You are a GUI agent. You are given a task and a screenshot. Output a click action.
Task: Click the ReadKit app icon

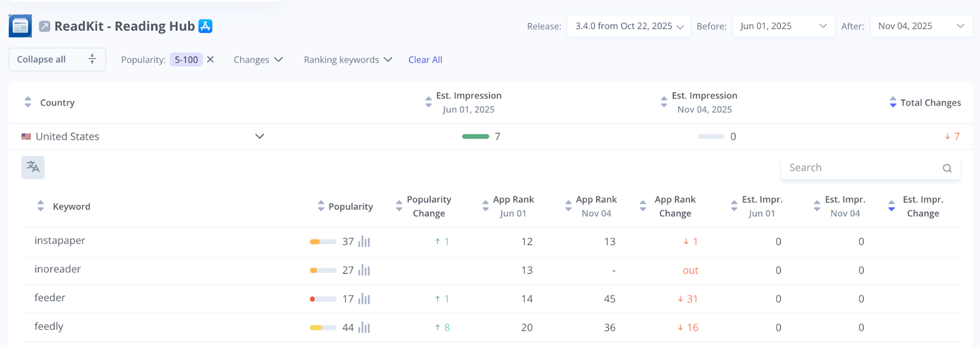click(20, 26)
